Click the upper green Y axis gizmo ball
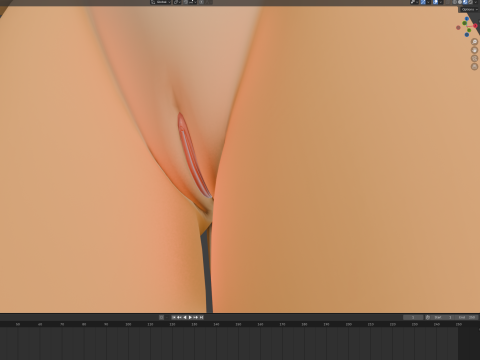480x360 pixels. [x=464, y=23]
